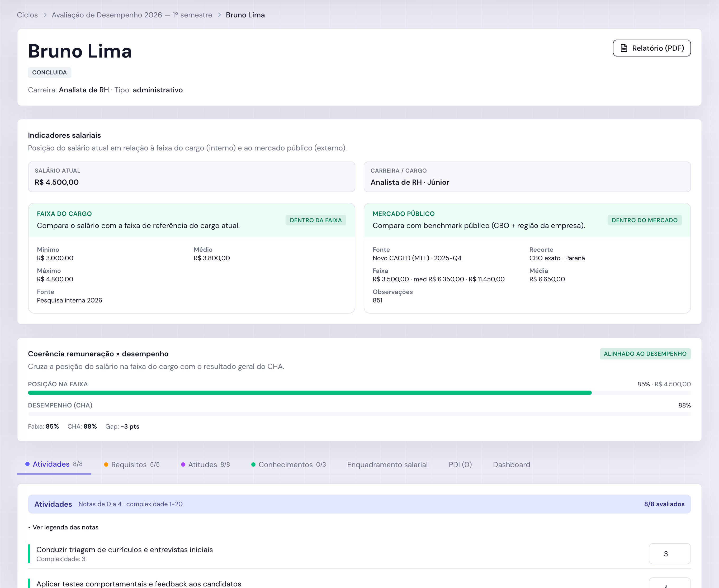The height and width of the screenshot is (588, 719).
Task: Click the blue dot on Atividades tab
Action: (x=27, y=464)
